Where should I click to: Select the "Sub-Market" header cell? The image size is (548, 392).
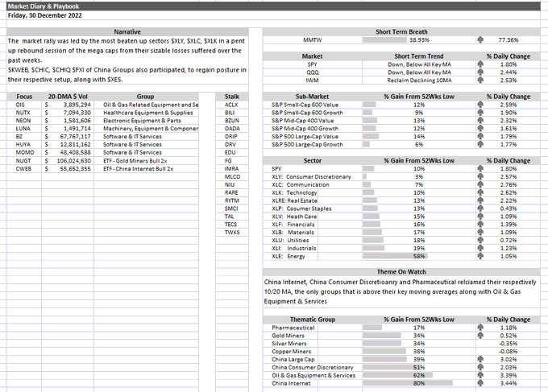click(313, 97)
